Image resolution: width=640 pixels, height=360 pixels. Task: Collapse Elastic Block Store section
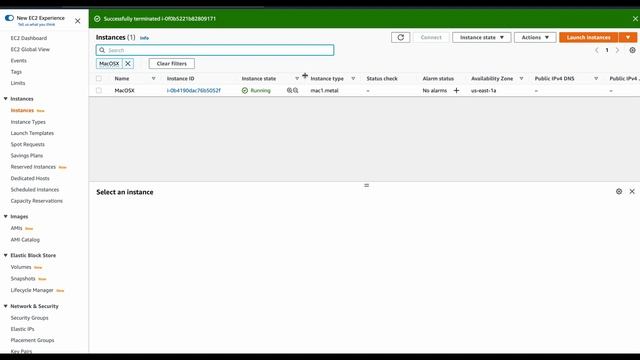tap(6, 255)
